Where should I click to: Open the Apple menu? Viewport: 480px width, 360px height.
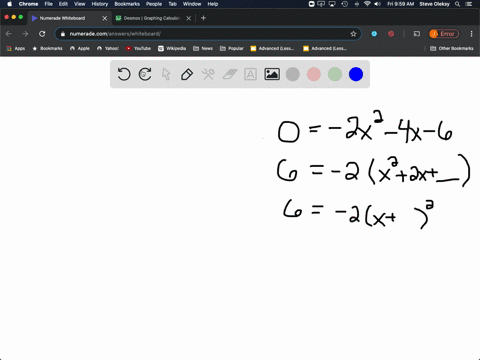[x=10, y=4]
